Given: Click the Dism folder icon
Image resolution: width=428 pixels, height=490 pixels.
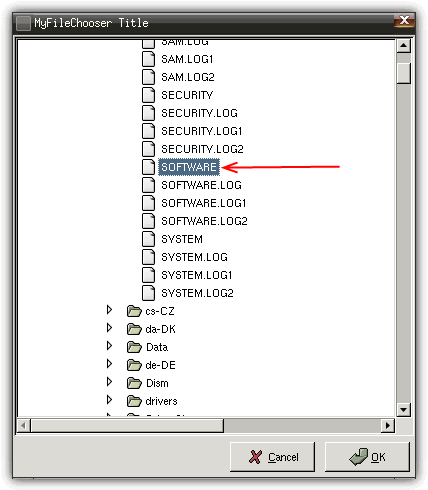Looking at the screenshot, I should coord(134,383).
